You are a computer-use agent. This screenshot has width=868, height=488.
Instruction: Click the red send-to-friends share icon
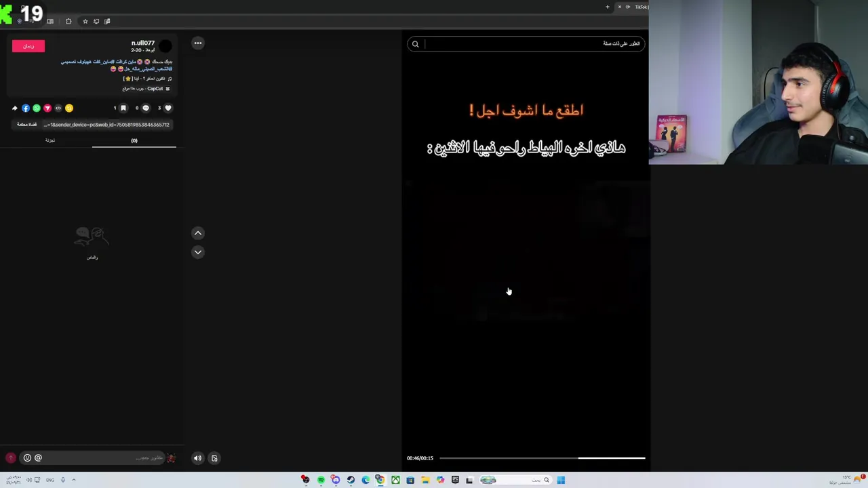point(47,108)
